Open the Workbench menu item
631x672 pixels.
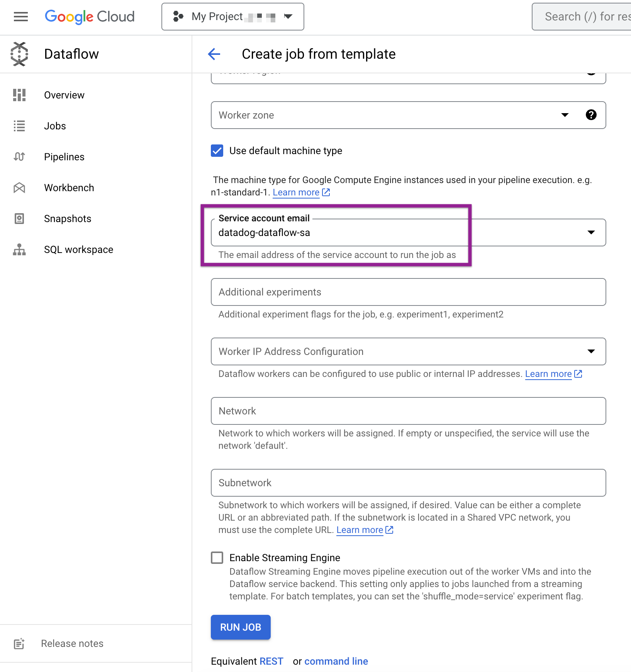point(69,188)
